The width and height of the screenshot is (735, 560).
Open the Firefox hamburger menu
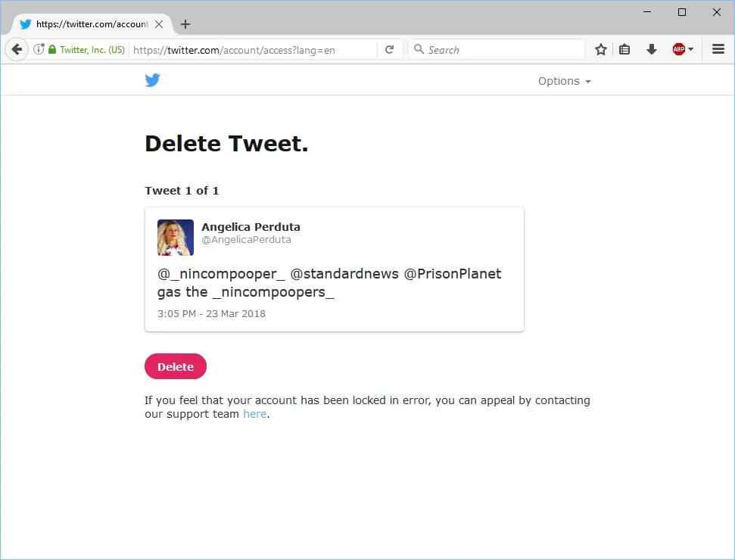[x=718, y=49]
